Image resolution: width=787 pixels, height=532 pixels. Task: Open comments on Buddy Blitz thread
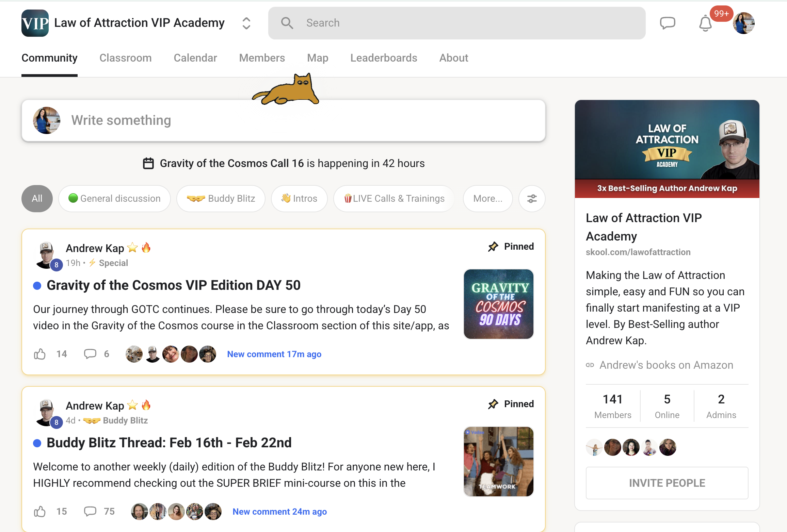tap(91, 511)
